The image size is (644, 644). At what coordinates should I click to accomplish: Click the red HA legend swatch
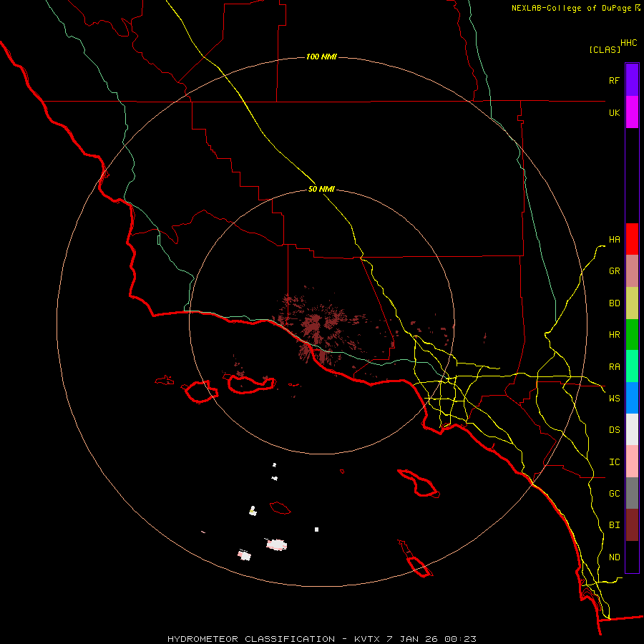tap(632, 239)
